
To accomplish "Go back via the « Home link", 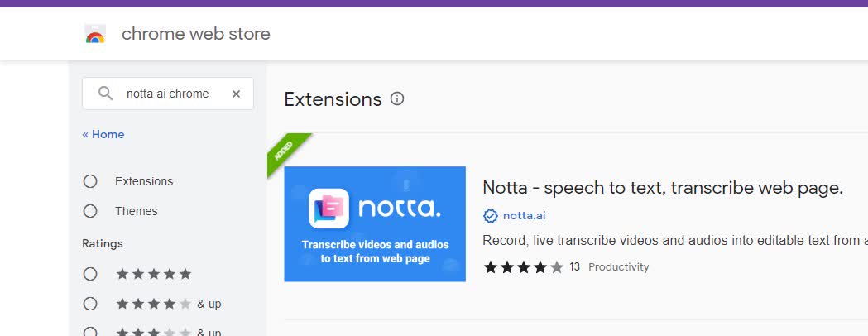I will pyautogui.click(x=103, y=135).
